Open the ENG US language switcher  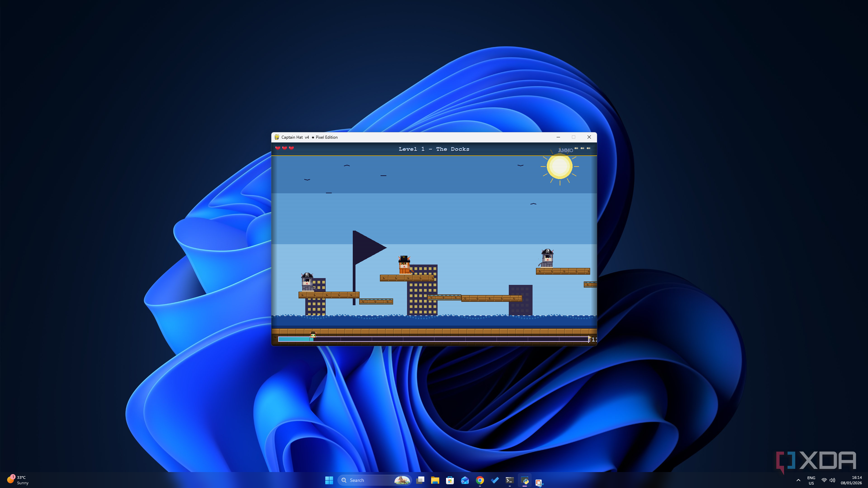click(811, 480)
